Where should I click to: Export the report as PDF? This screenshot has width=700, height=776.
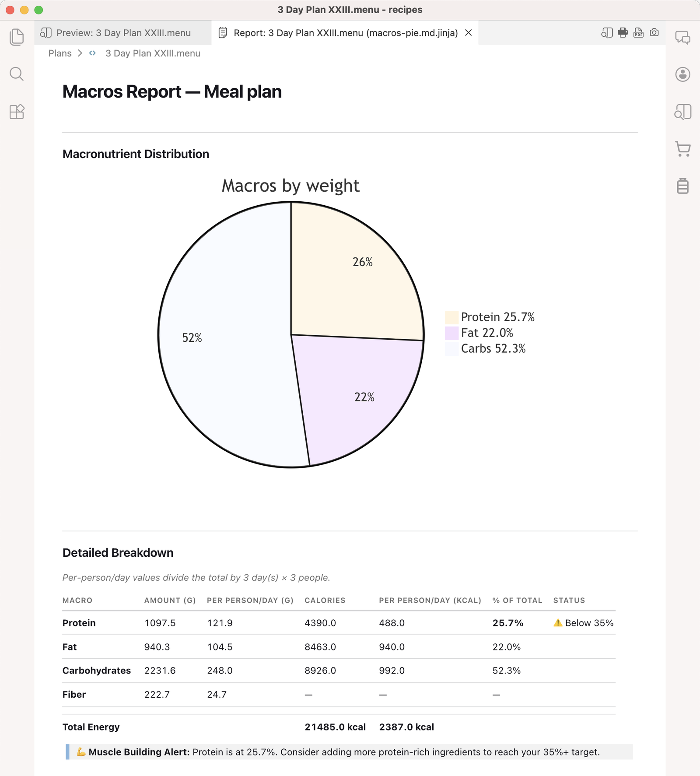(x=638, y=32)
